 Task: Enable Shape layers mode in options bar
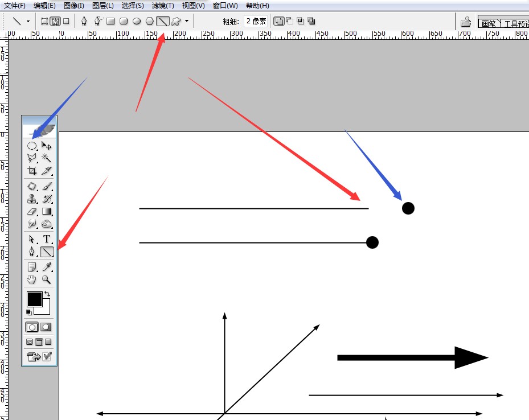point(44,22)
